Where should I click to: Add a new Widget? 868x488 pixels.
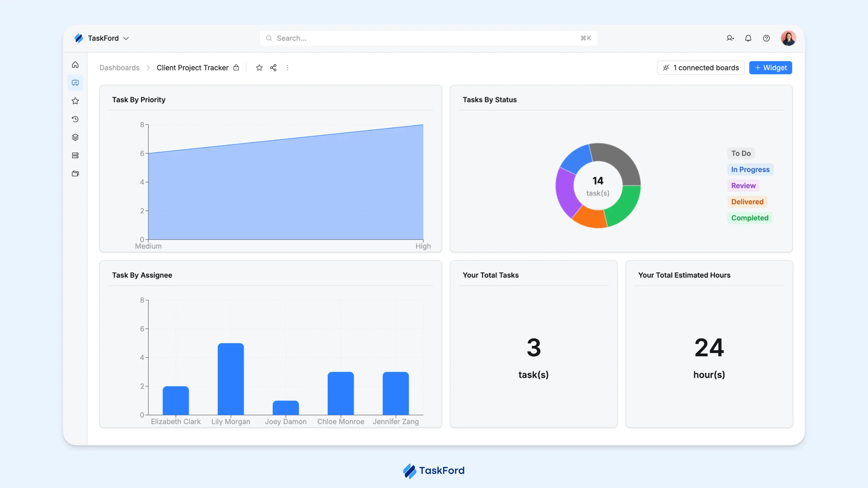pos(770,68)
